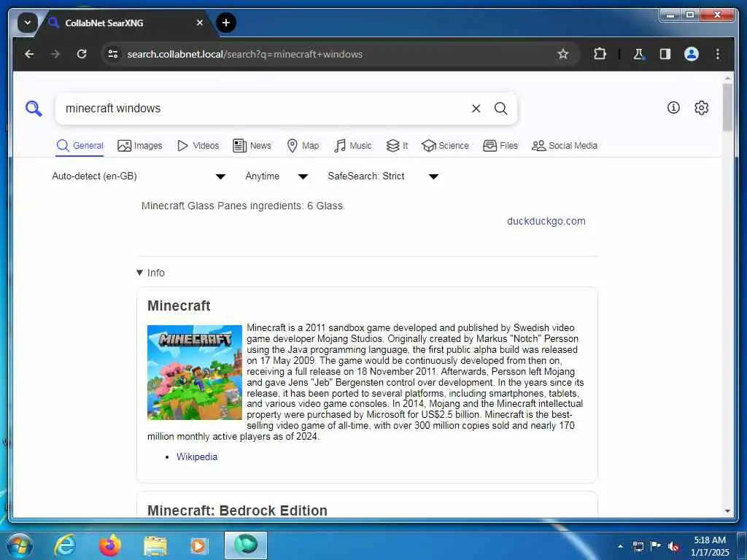Click the Minecraft cover thumbnail
This screenshot has height=560, width=747.
(194, 373)
